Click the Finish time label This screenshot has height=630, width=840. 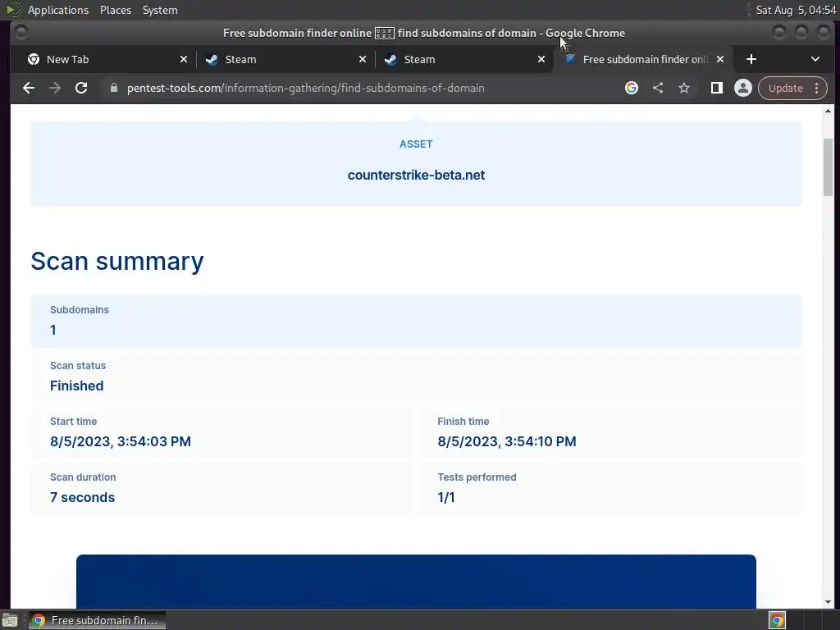coord(463,421)
